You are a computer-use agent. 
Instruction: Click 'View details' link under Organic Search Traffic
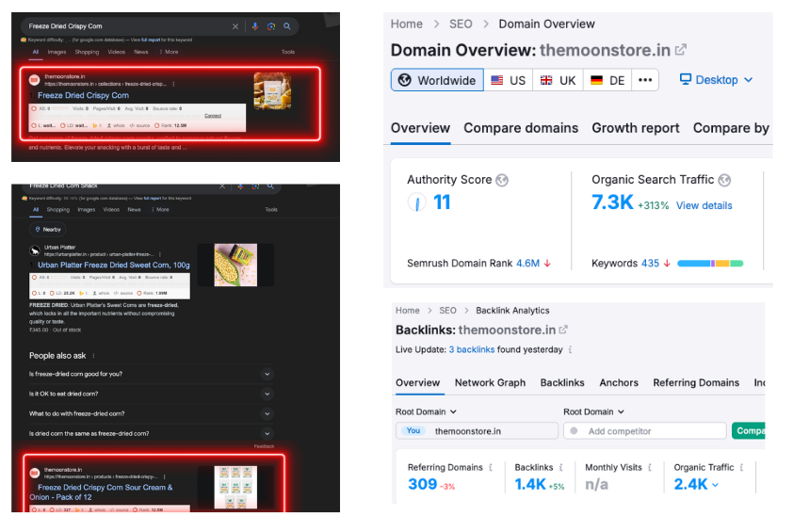point(704,205)
